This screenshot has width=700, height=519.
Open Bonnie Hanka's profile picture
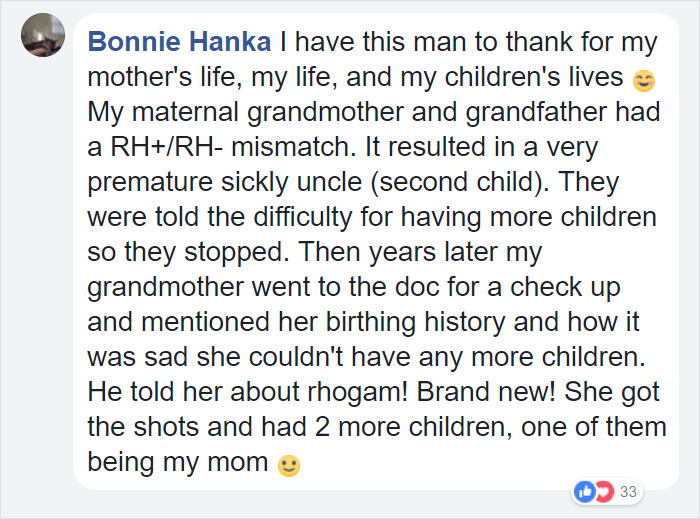point(43,35)
